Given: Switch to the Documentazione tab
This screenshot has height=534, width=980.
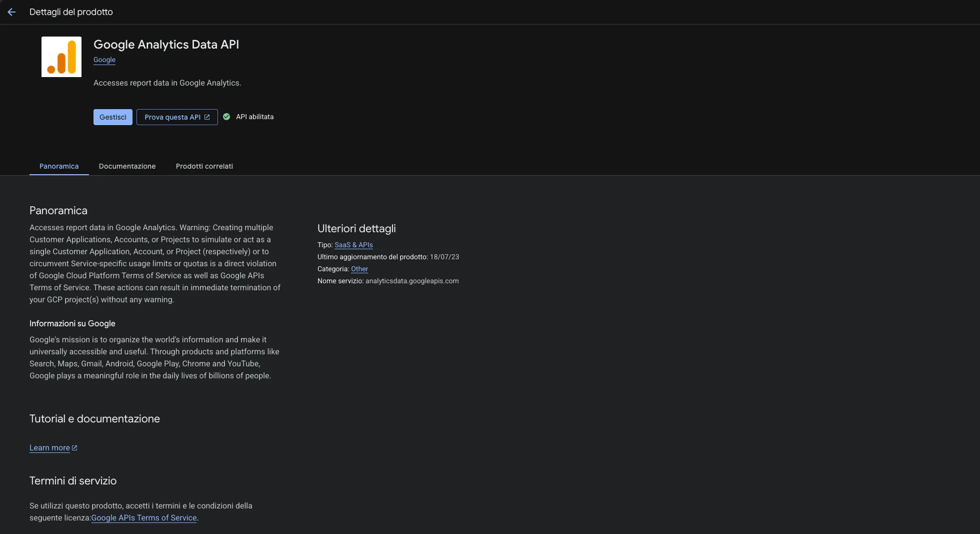Looking at the screenshot, I should click(x=127, y=166).
